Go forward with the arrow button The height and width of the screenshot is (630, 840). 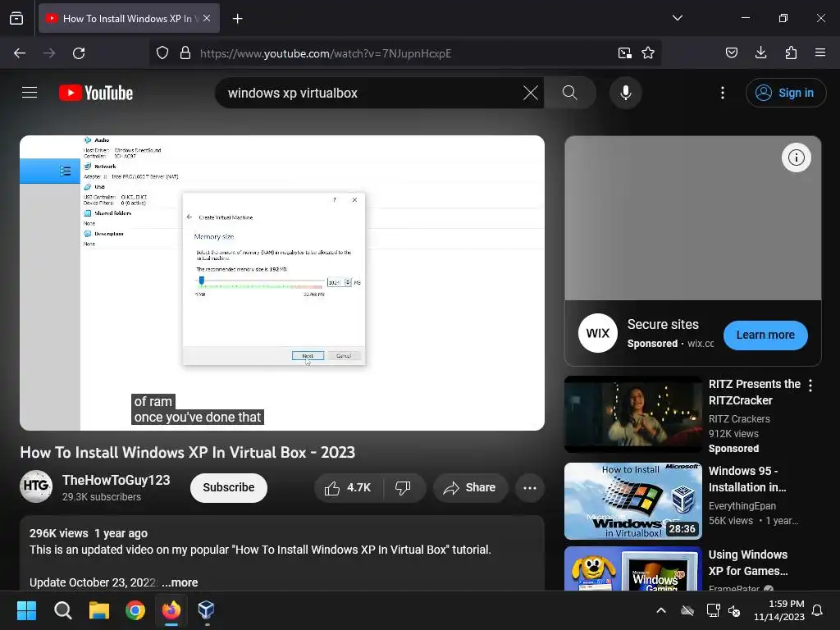[x=49, y=53]
